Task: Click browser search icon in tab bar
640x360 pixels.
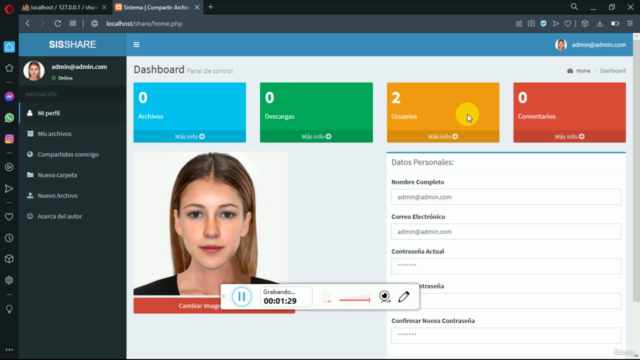Action: pos(574,7)
